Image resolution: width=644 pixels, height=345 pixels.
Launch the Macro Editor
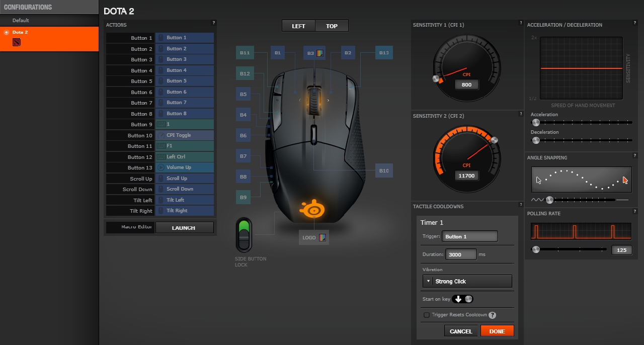pyautogui.click(x=184, y=228)
